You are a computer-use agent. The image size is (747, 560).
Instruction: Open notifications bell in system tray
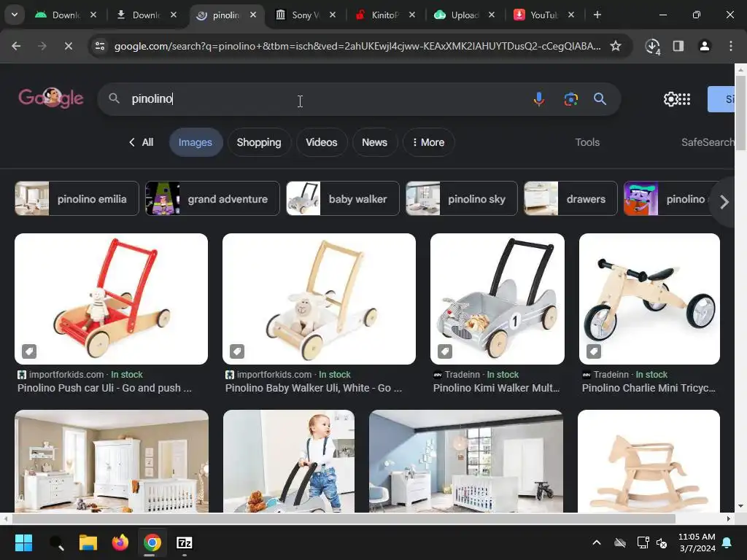727,542
